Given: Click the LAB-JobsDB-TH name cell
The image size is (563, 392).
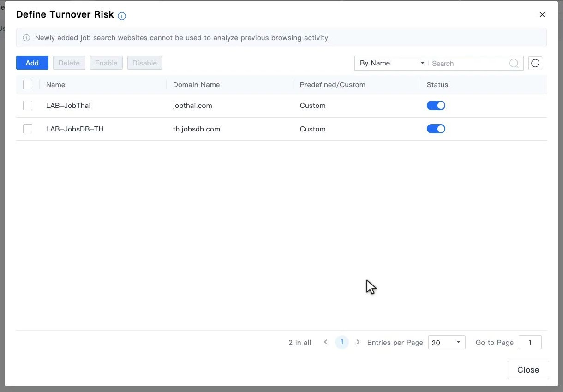Looking at the screenshot, I should (x=75, y=129).
